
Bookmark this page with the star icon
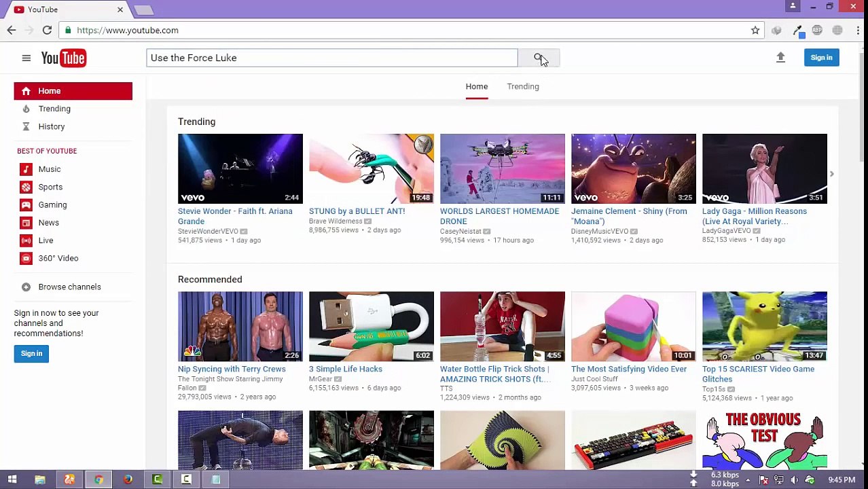(755, 30)
